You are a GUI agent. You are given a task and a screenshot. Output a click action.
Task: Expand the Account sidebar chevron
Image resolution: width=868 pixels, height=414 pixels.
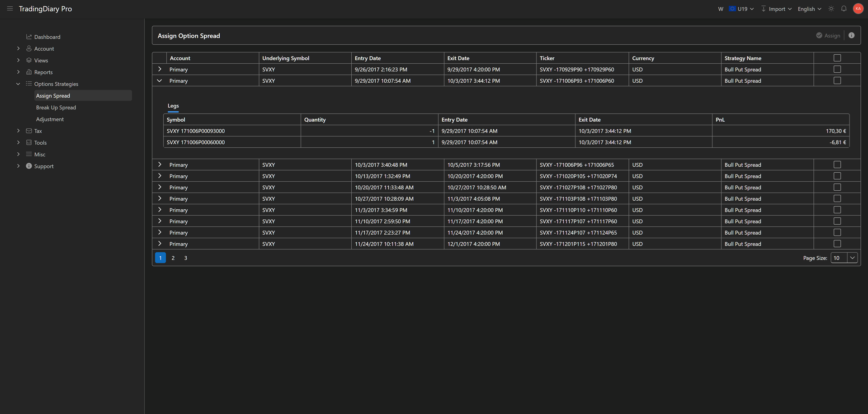(x=18, y=48)
